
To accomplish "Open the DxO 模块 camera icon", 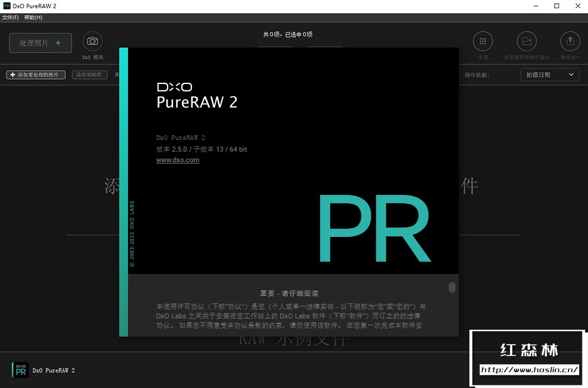I will click(x=93, y=41).
